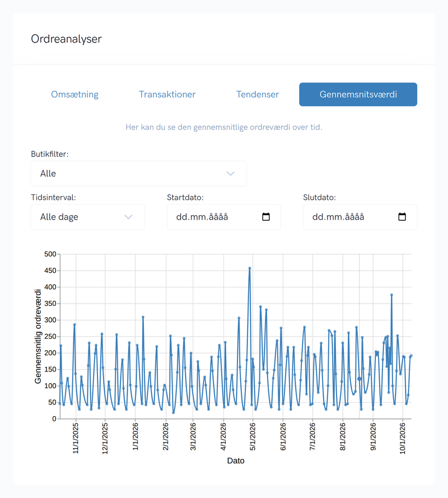Viewport: 448px width, 498px height.
Task: Focus the Slutdato date field
Action: pyautogui.click(x=360, y=217)
